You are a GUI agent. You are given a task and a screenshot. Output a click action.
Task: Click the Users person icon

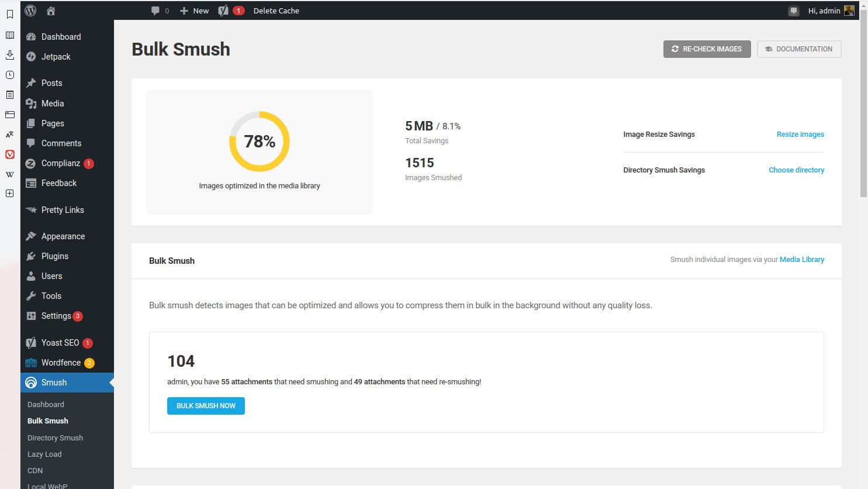[x=31, y=276]
